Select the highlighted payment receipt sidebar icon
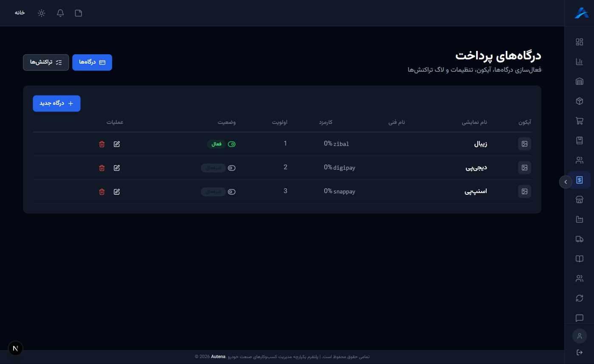Viewport: 594px width, 364px height. 579,180
